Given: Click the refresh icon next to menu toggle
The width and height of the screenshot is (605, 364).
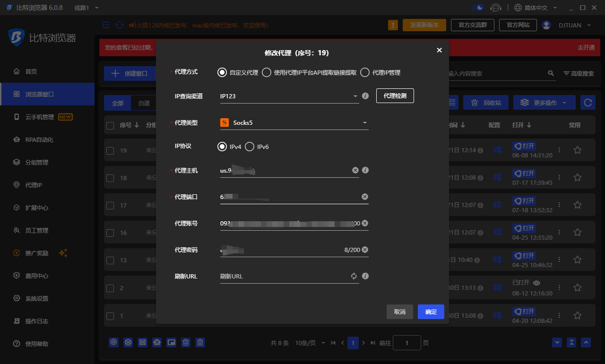Looking at the screenshot, I should pyautogui.click(x=120, y=25).
